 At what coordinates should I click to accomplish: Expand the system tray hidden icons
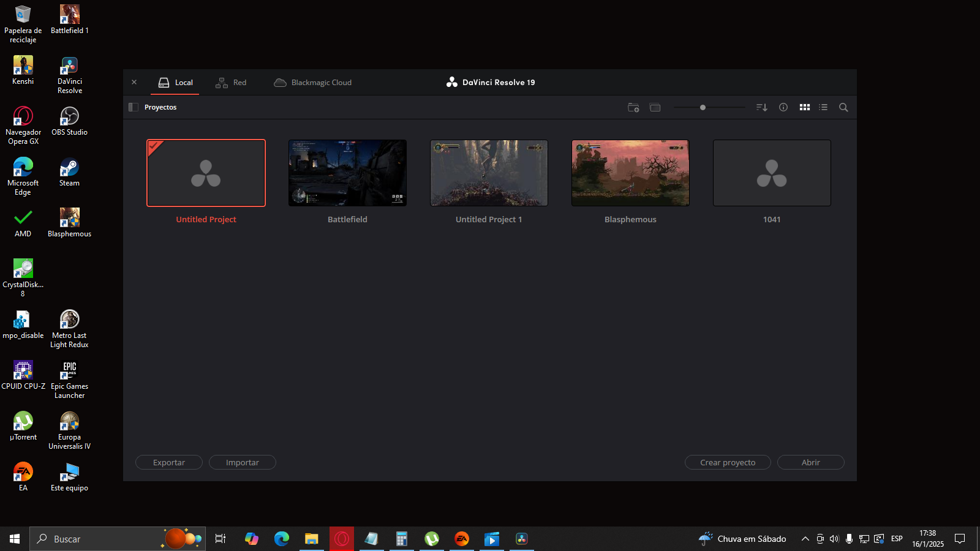805,539
